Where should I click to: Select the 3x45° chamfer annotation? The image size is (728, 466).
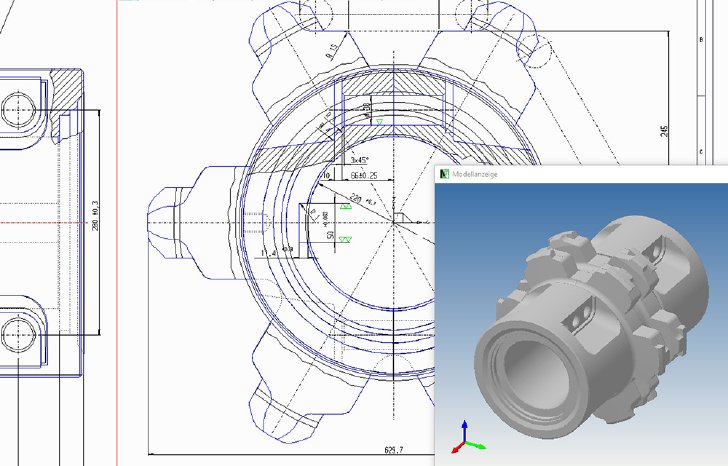[360, 160]
